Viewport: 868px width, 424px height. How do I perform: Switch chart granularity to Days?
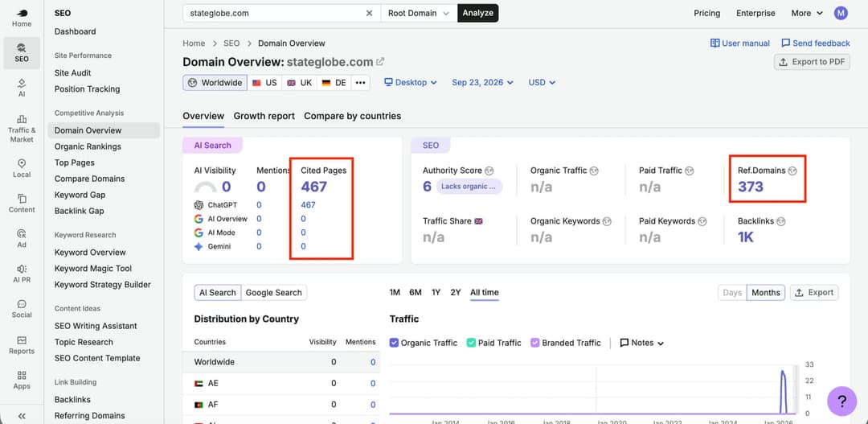pos(732,293)
